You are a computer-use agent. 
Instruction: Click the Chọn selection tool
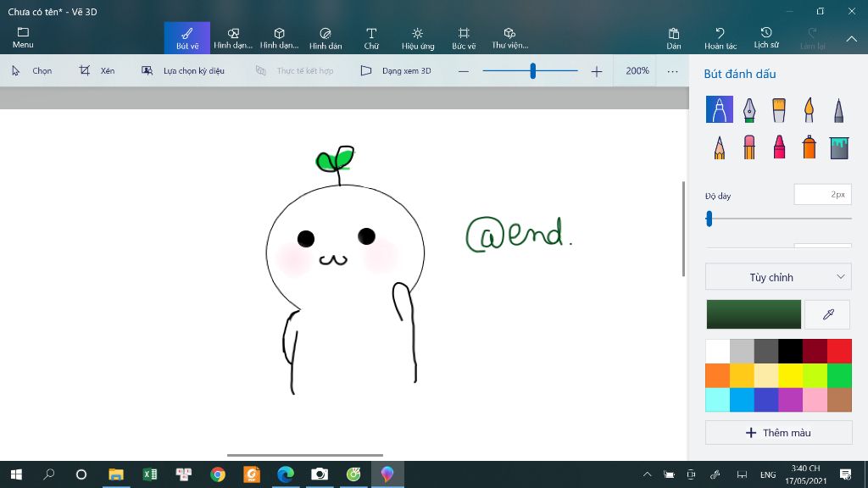(31, 71)
